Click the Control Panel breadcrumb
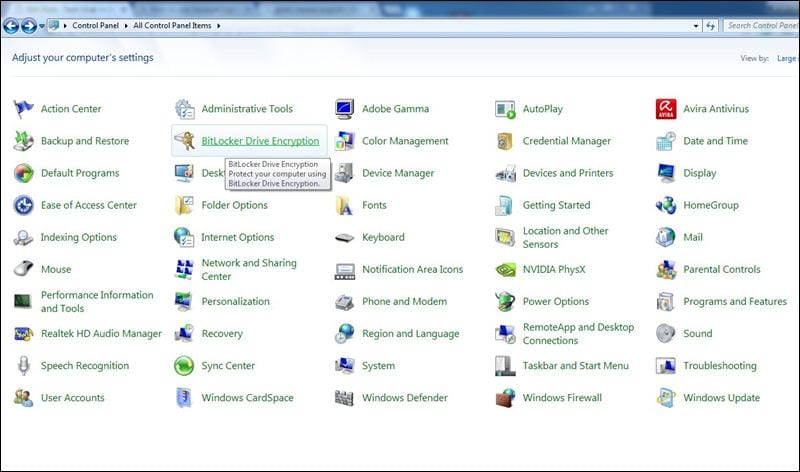 95,26
